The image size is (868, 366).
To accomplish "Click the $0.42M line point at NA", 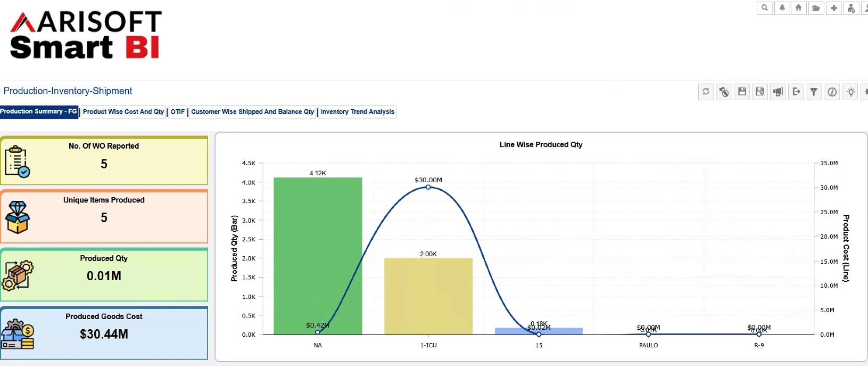I will pyautogui.click(x=318, y=332).
